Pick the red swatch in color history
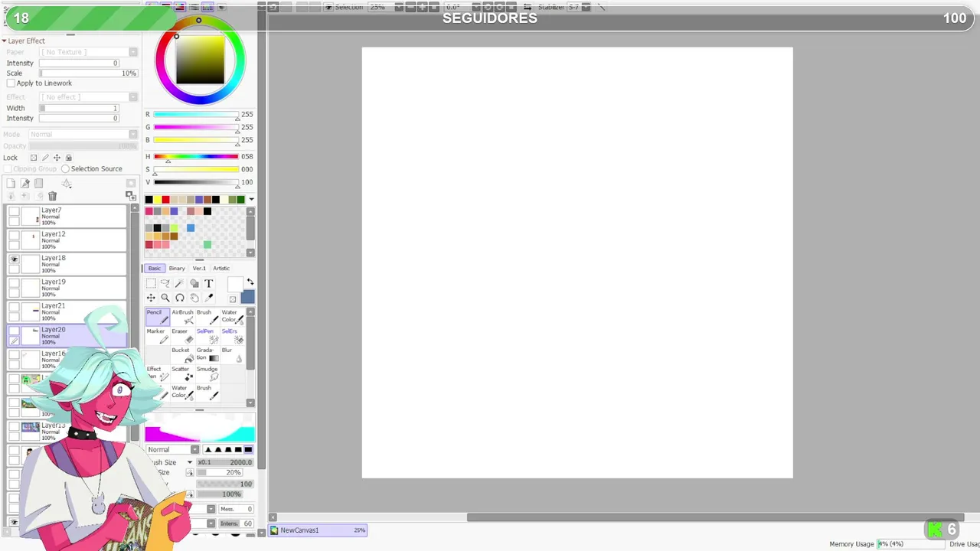This screenshot has width=980, height=551. [x=165, y=200]
